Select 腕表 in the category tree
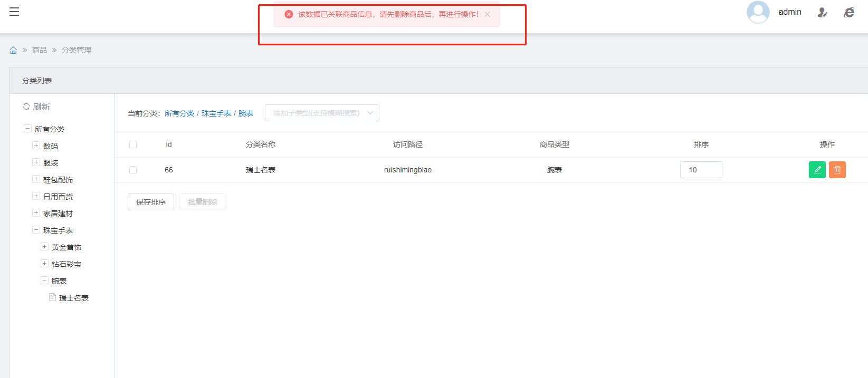The width and height of the screenshot is (868, 378). [x=59, y=281]
